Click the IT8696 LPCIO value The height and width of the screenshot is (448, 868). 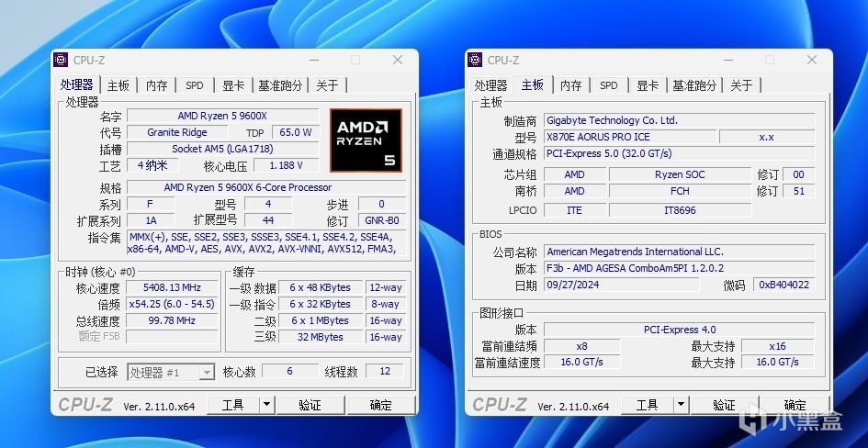pyautogui.click(x=680, y=210)
